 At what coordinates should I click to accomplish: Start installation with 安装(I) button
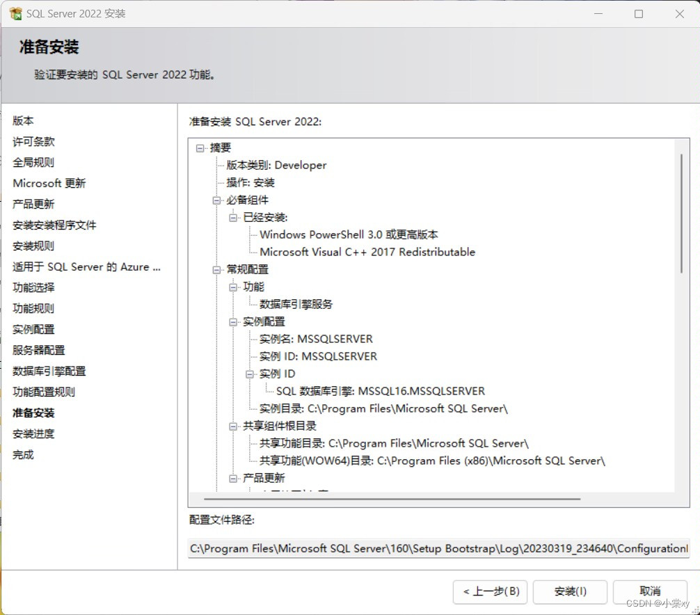[x=570, y=592]
